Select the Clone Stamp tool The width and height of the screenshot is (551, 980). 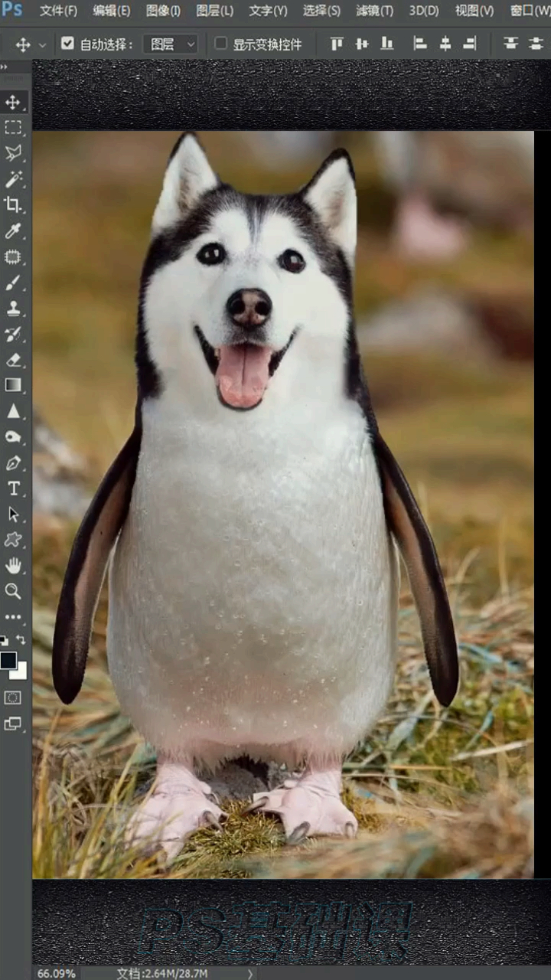click(13, 309)
